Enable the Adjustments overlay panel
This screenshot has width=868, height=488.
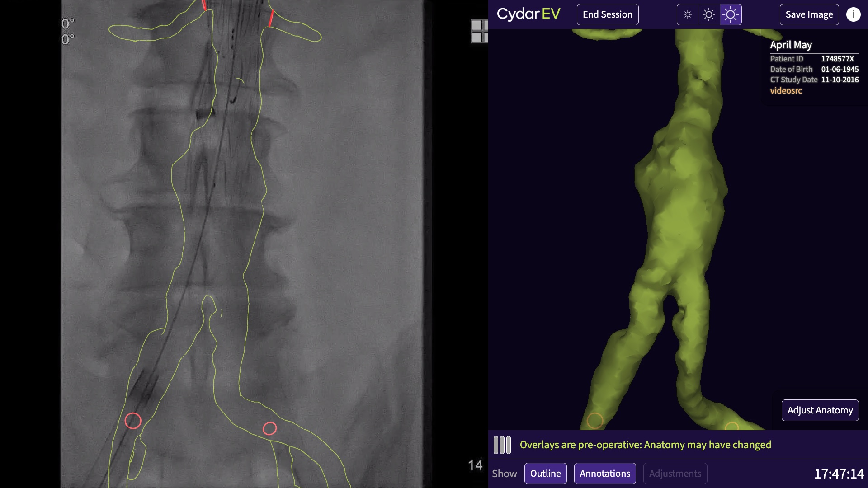pyautogui.click(x=675, y=473)
